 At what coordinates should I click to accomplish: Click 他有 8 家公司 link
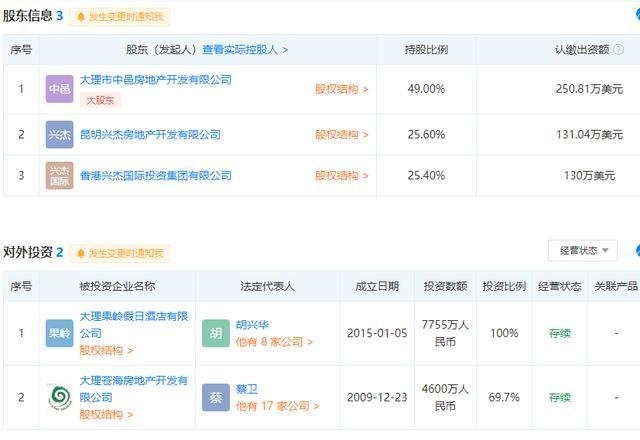pyautogui.click(x=274, y=342)
